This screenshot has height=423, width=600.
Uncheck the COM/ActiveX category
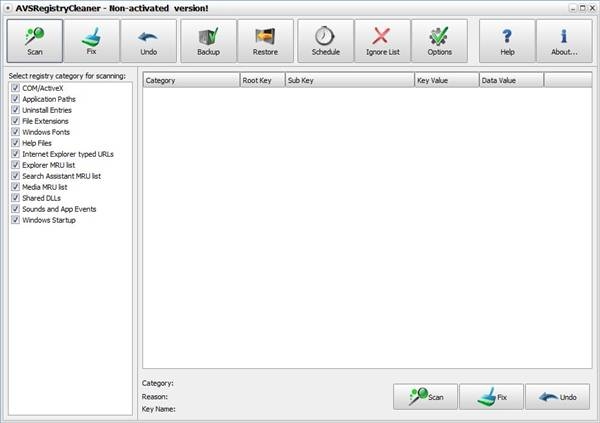coord(15,88)
